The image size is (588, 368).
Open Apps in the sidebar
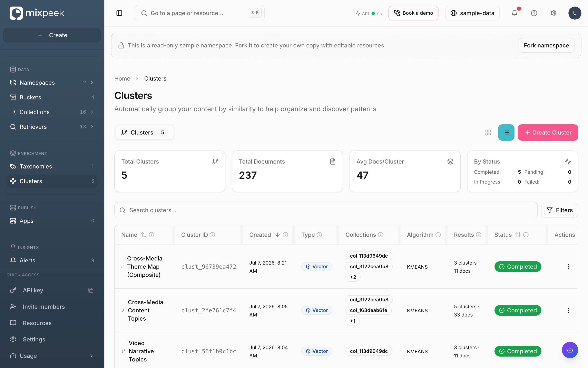(x=52, y=221)
